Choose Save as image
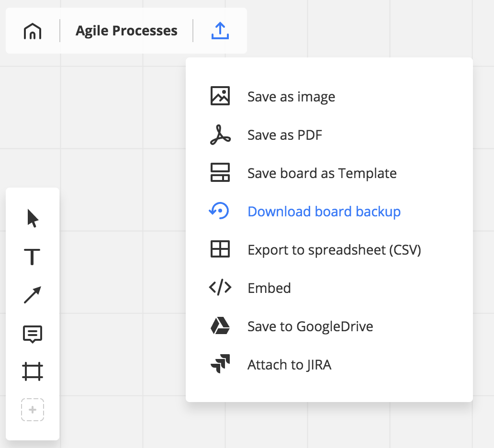Image resolution: width=494 pixels, height=448 pixels. coord(291,97)
